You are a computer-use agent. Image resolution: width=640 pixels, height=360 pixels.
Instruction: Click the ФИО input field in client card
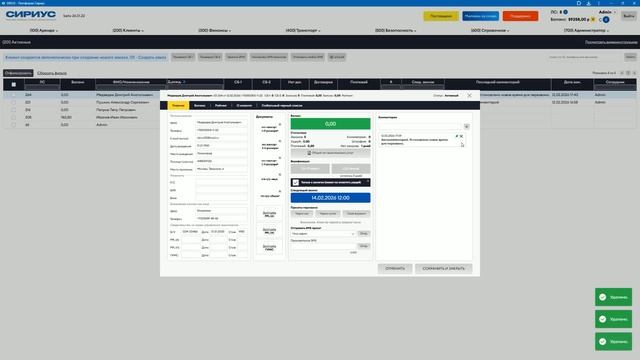pyautogui.click(x=222, y=122)
